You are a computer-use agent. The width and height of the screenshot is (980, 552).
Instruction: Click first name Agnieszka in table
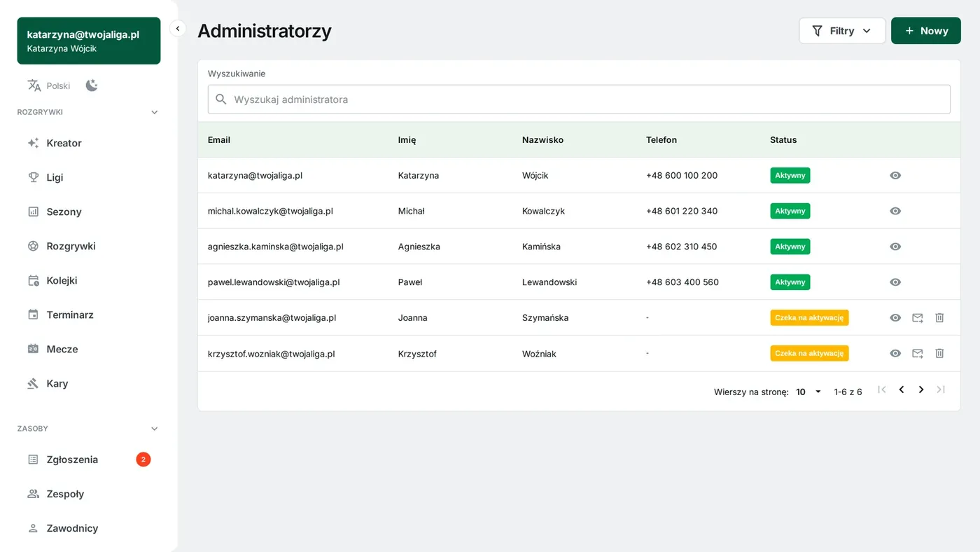419,247
